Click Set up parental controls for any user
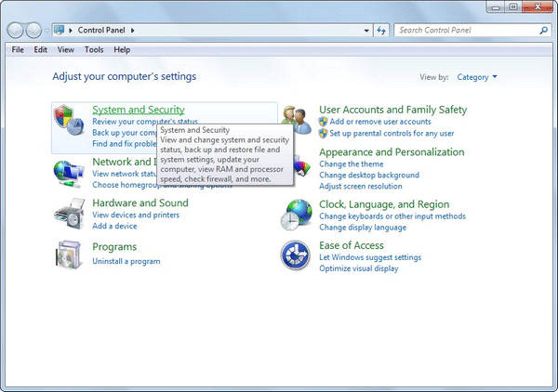This screenshot has height=392, width=558. tap(392, 133)
